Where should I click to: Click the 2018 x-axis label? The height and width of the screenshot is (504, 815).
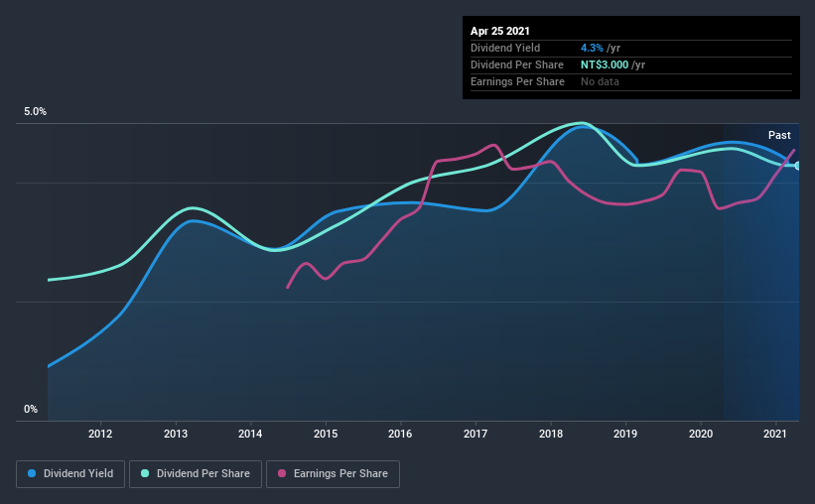point(551,434)
